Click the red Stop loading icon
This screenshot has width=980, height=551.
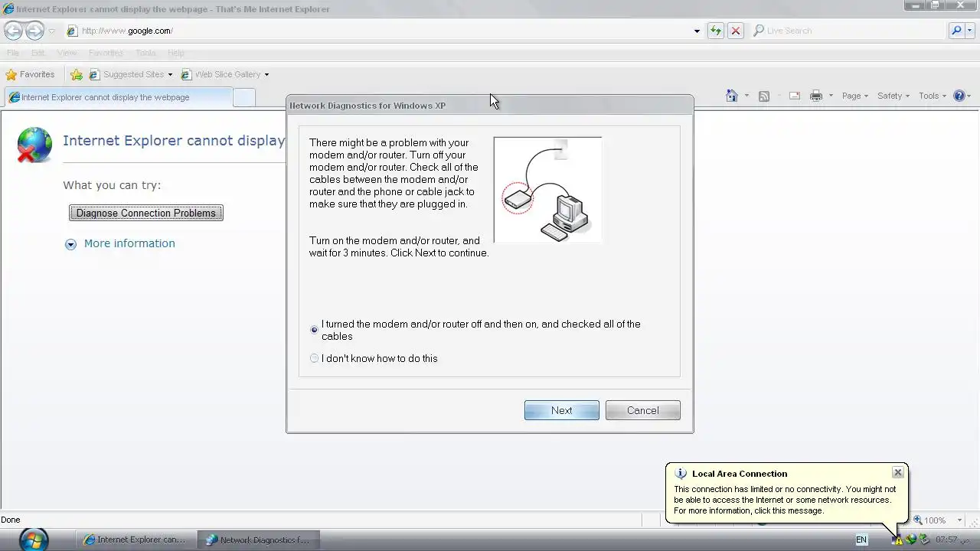(735, 31)
